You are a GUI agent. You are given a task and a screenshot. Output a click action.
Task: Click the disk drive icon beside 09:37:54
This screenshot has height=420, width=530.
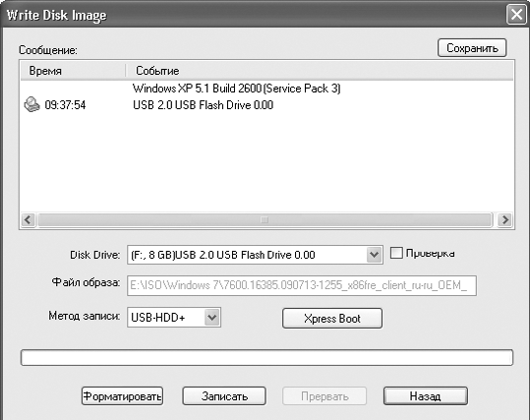click(32, 104)
